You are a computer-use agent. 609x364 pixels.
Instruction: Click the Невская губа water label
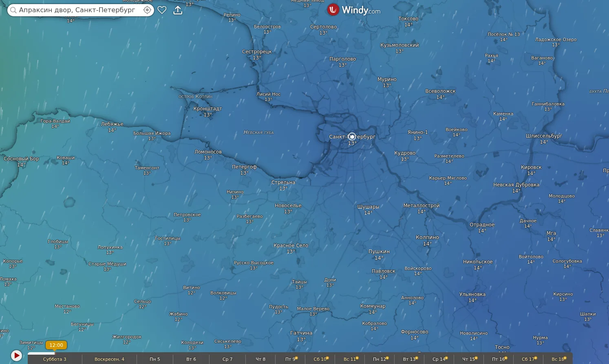[x=258, y=132]
